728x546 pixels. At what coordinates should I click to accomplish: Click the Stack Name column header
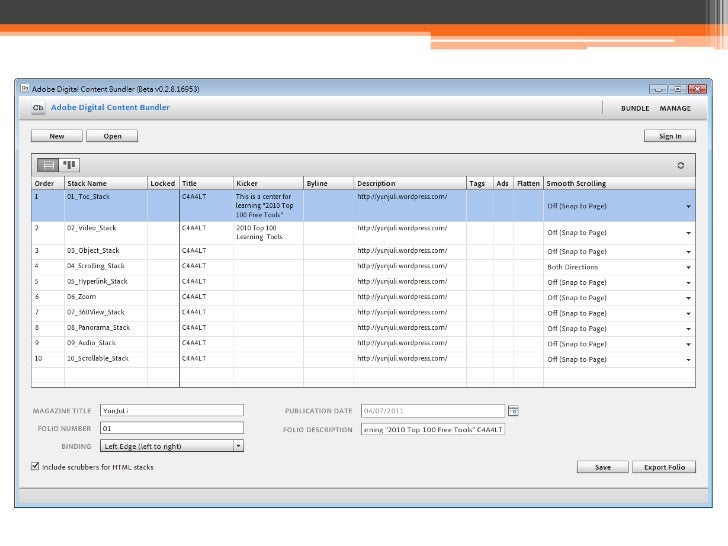pyautogui.click(x=106, y=183)
